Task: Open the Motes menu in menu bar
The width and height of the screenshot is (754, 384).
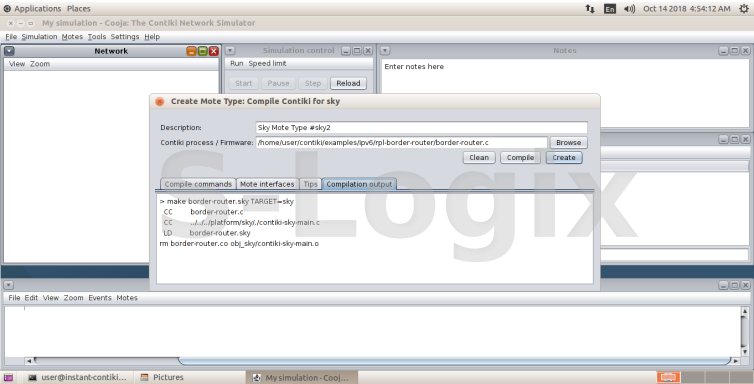Action: coord(72,37)
